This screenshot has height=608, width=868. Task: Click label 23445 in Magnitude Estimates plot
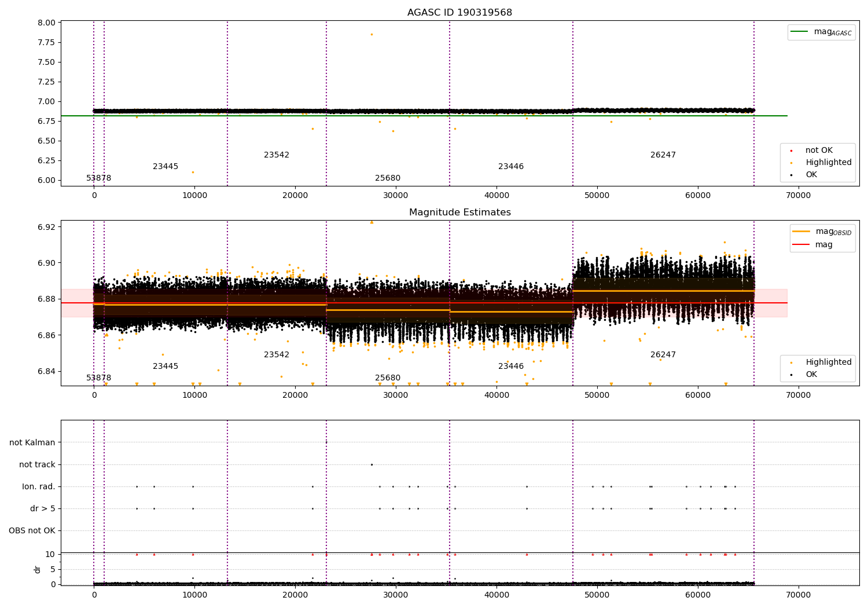click(x=165, y=367)
